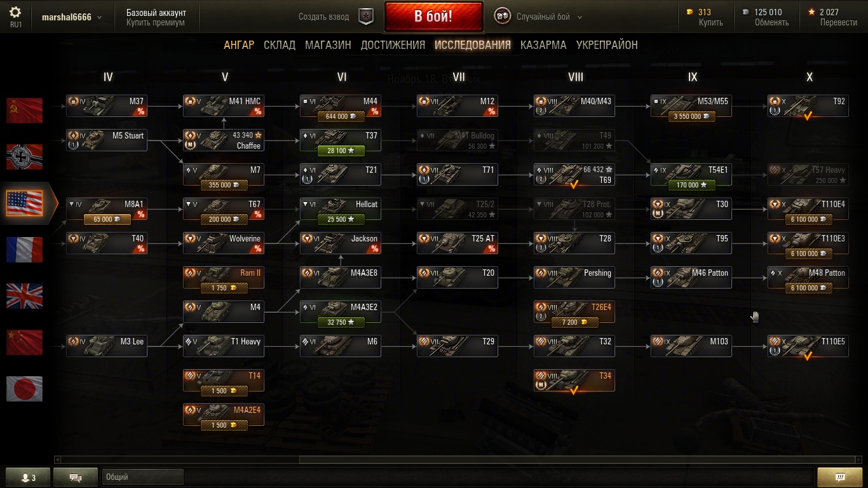The height and width of the screenshot is (488, 868).
Task: Open the chat channels speech bubble button
Action: (76, 477)
